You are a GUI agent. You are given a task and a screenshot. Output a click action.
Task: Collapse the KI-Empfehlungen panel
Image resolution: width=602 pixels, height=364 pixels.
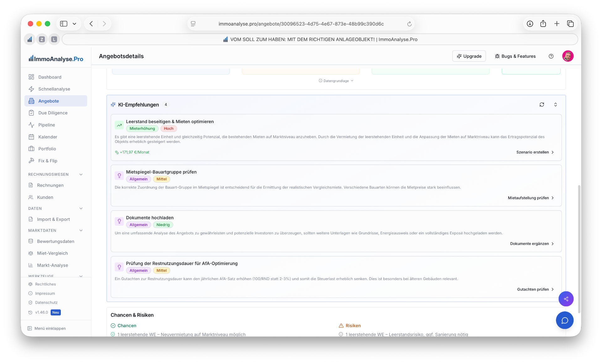pos(555,105)
